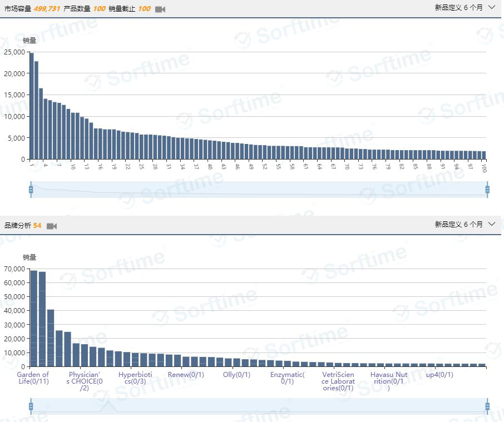The height and width of the screenshot is (422, 504).
Task: Click the Enzymatic brand axis label
Action: click(x=288, y=378)
